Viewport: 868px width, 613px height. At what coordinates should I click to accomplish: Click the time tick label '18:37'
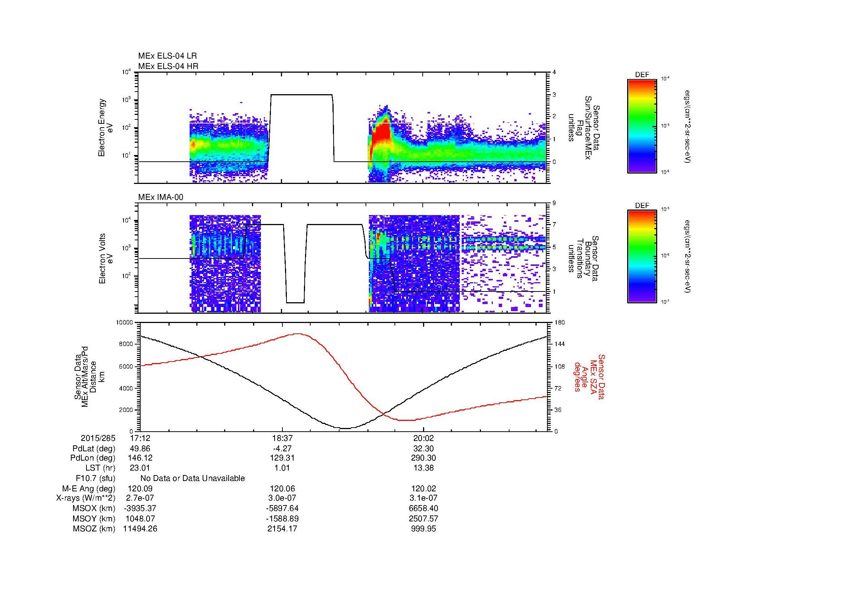coord(282,438)
